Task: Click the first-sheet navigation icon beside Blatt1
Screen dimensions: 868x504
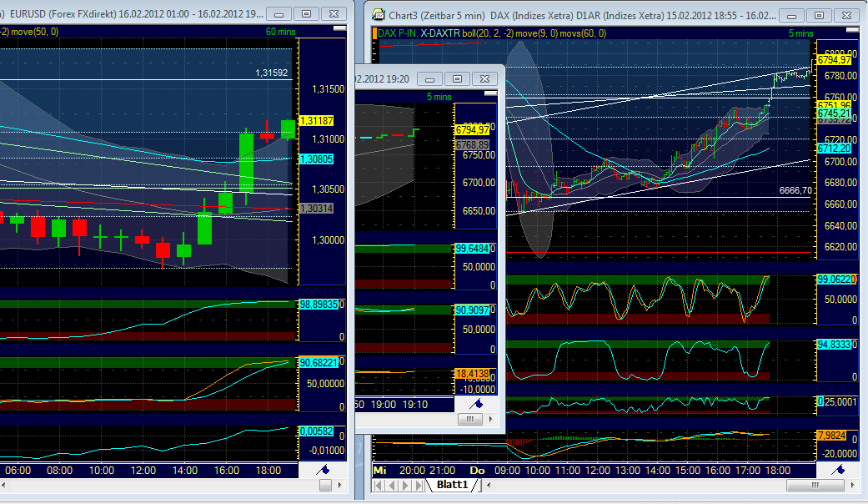Action: coord(378,485)
